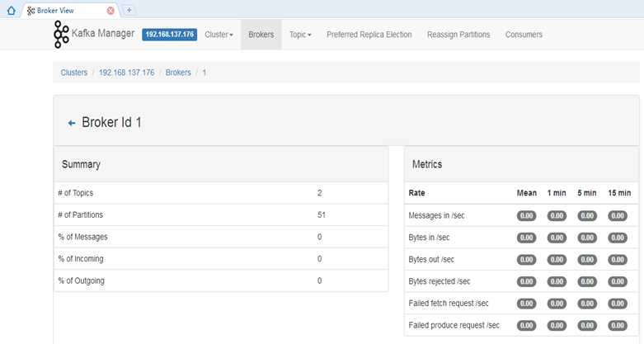Click the partitions count 51
Viewport: 644px width, 344px height.
(322, 214)
